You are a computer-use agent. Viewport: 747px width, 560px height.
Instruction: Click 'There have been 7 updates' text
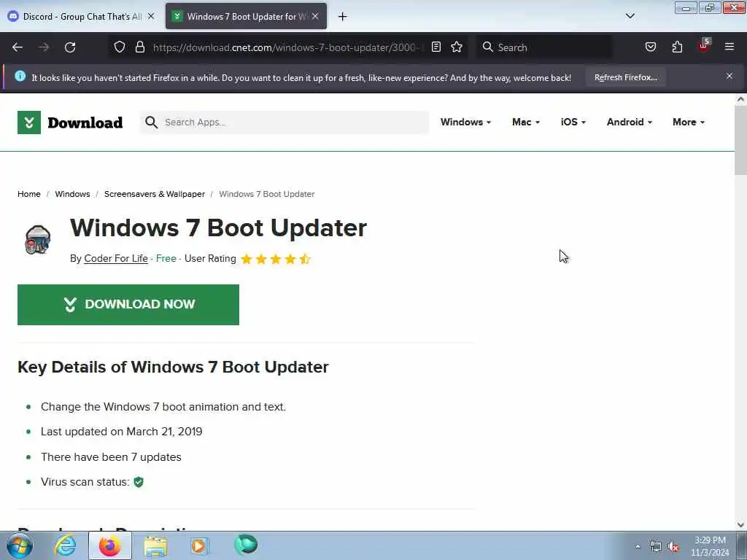click(x=111, y=457)
